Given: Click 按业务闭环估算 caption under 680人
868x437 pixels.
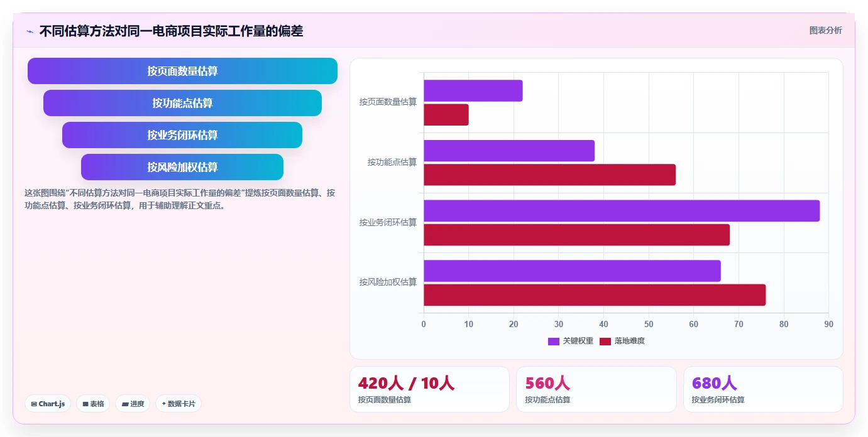Looking at the screenshot, I should coord(718,399).
